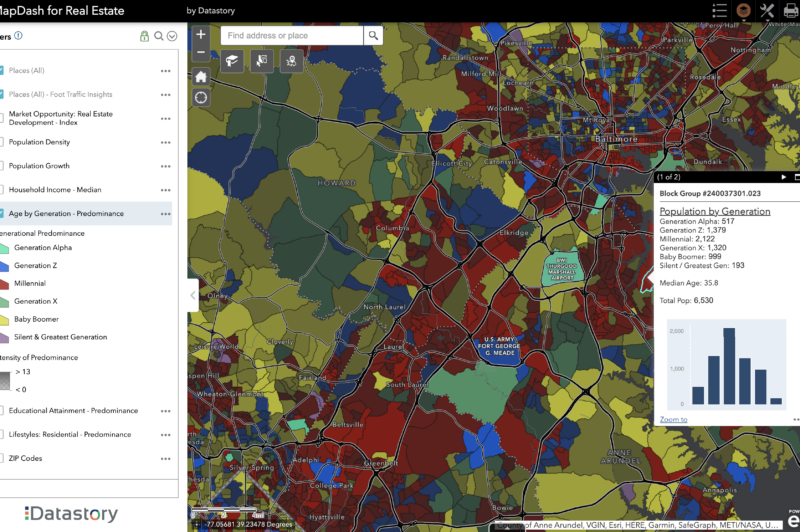This screenshot has width=800, height=532.
Task: Open options for Household Income - Median layer
Action: tap(165, 190)
